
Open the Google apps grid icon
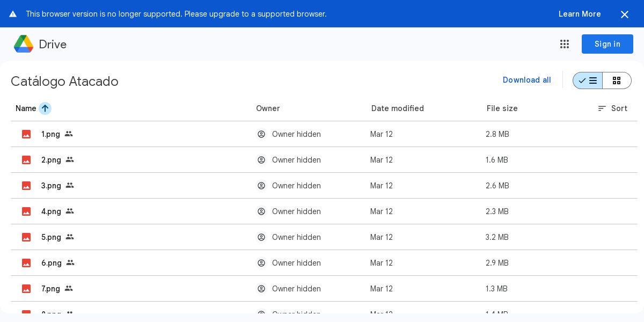565,44
